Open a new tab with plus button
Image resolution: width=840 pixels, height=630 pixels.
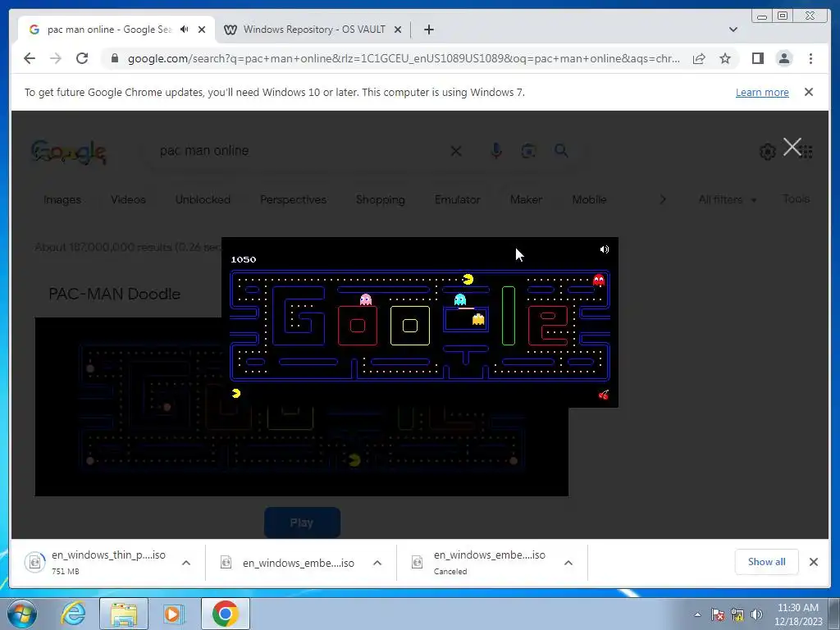coord(428,30)
